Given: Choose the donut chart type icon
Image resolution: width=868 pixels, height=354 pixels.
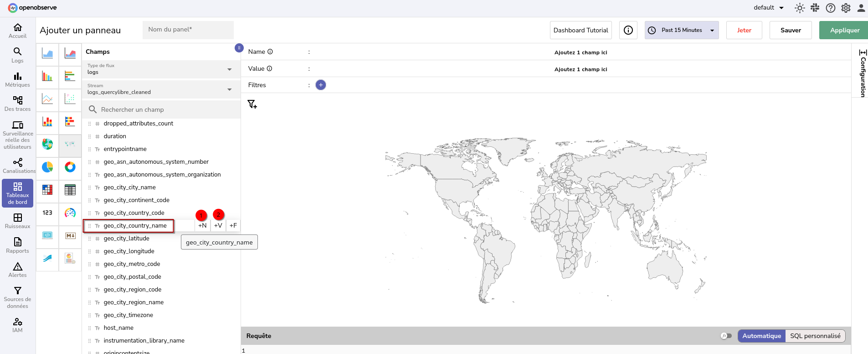Looking at the screenshot, I should [x=70, y=167].
